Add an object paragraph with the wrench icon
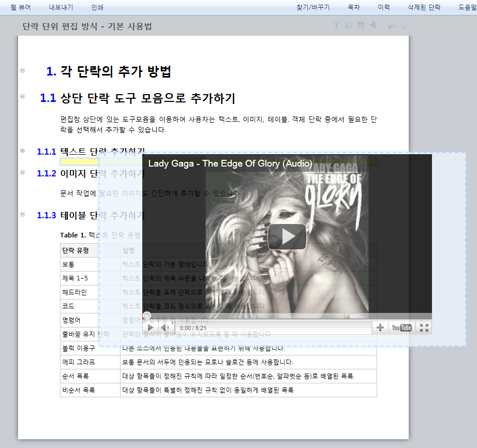 [373, 25]
